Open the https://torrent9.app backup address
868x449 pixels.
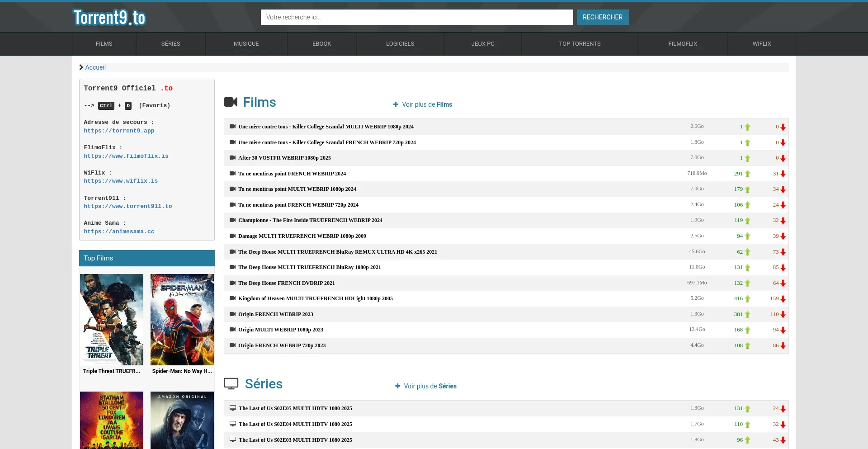119,131
